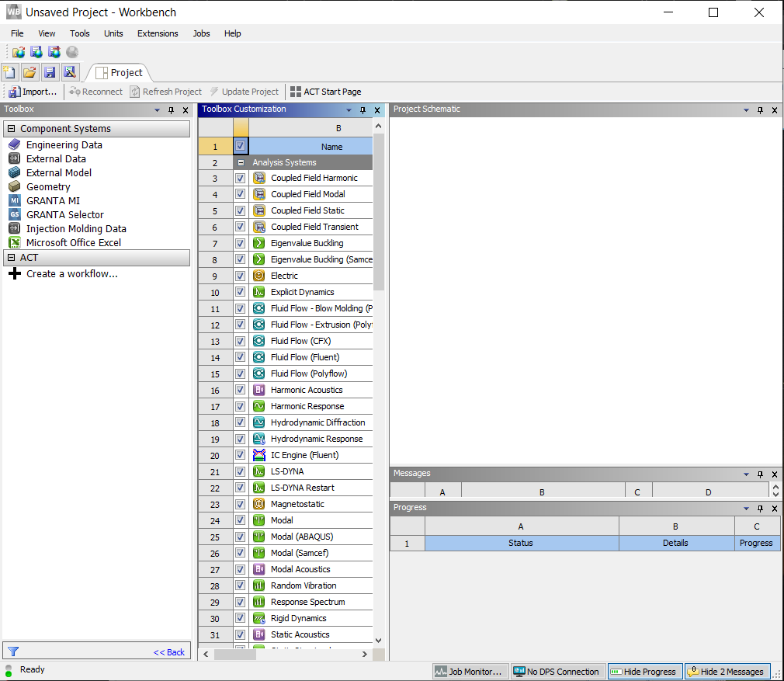This screenshot has height=681, width=784.
Task: Click the Fluid Flow (Fluent) icon
Action: click(259, 357)
